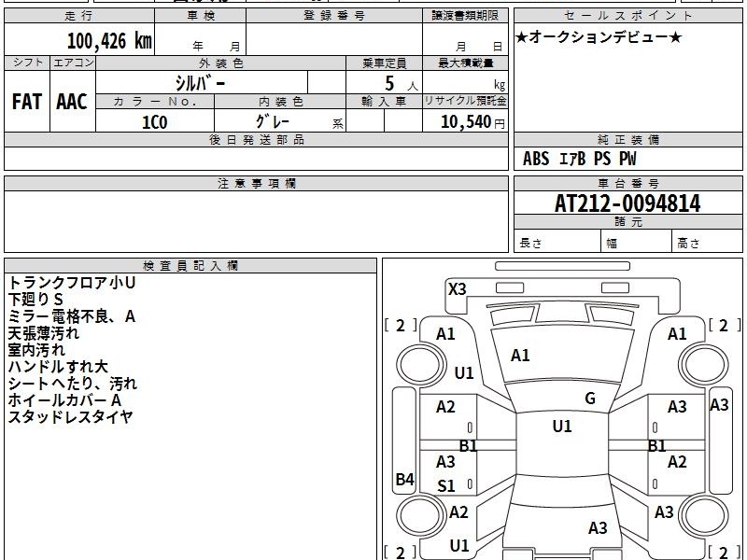Screen dimensions: 747x560
Task: Select the mileage value 100,426 km
Action: click(109, 41)
